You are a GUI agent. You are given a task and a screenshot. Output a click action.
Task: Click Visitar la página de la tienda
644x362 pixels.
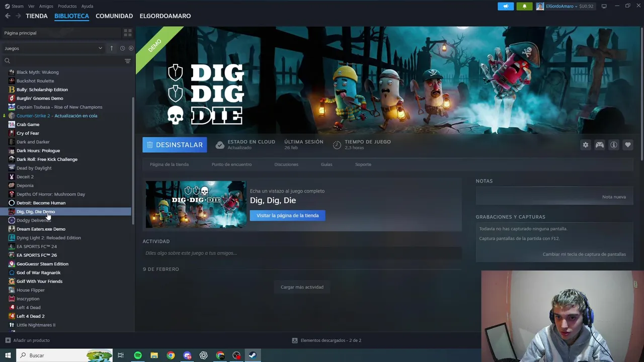[287, 215]
